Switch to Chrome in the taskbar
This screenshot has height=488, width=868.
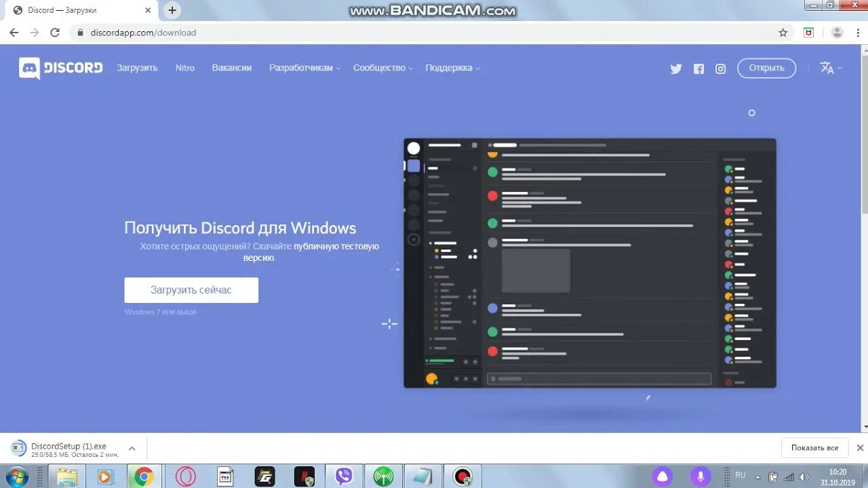point(144,476)
